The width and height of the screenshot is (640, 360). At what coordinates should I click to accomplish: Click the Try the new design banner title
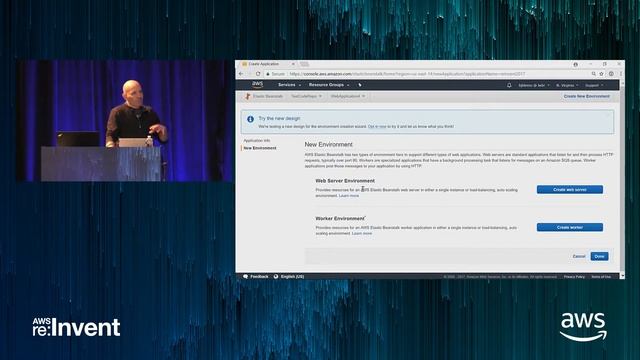279,118
